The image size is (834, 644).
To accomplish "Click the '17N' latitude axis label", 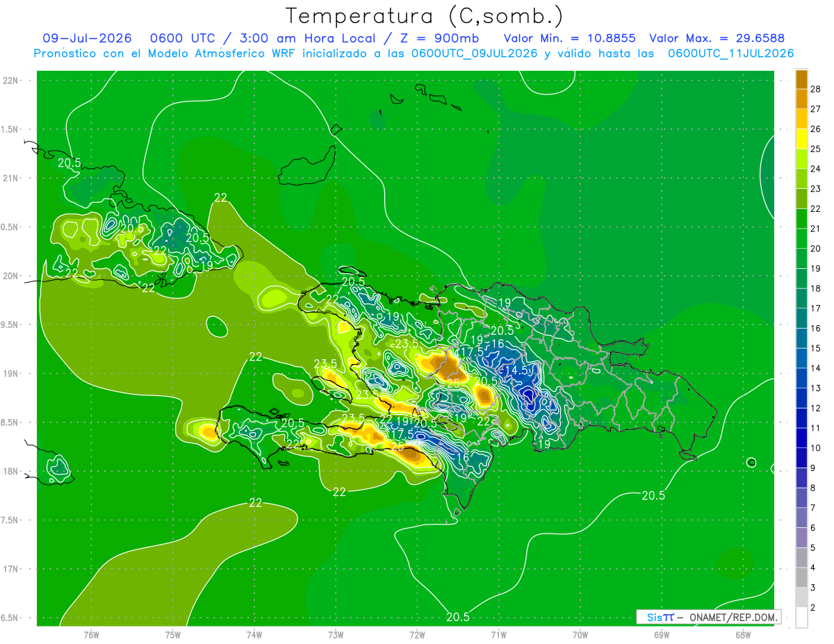I will [10, 569].
